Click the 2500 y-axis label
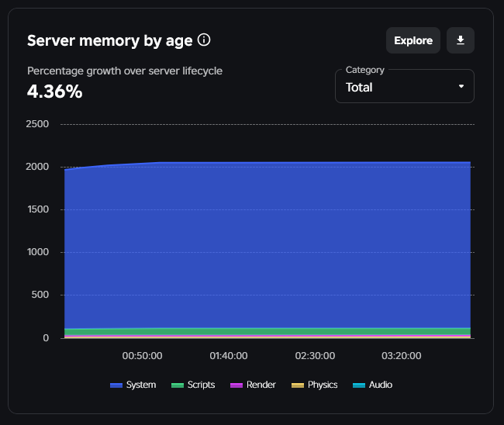 coord(37,124)
